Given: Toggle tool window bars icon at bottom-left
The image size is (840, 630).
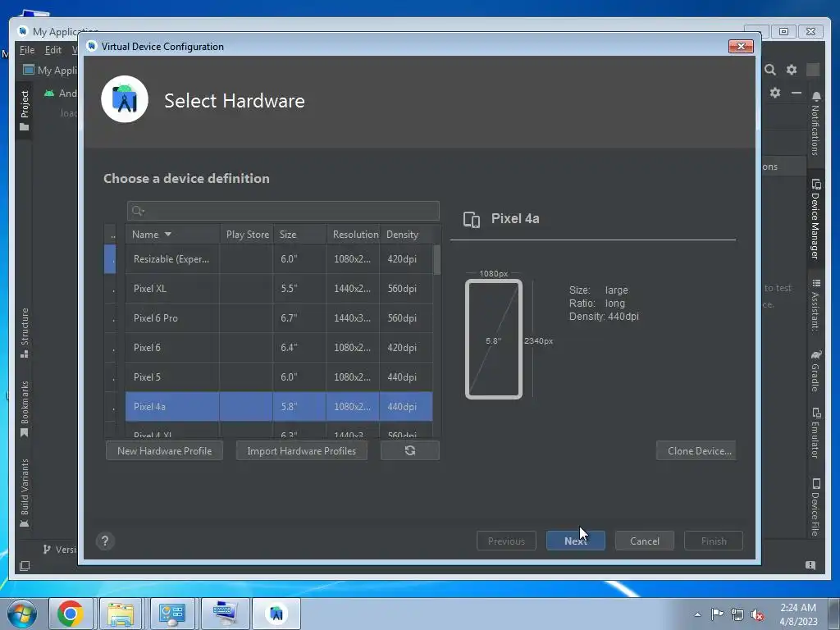Looking at the screenshot, I should coord(25,566).
